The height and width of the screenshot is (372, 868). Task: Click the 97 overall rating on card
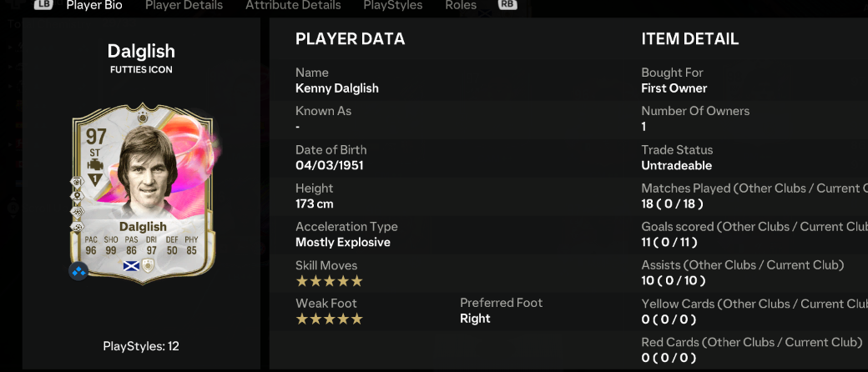94,138
